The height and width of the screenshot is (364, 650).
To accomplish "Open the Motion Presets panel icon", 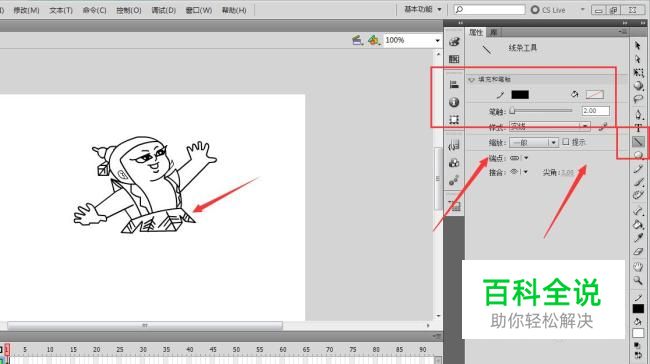I will 454,180.
